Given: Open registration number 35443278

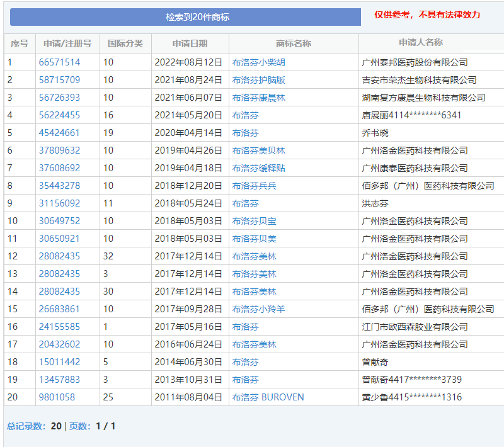Looking at the screenshot, I should [x=59, y=186].
